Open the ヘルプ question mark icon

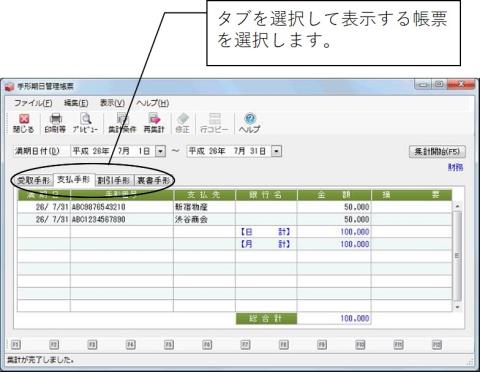[250, 123]
